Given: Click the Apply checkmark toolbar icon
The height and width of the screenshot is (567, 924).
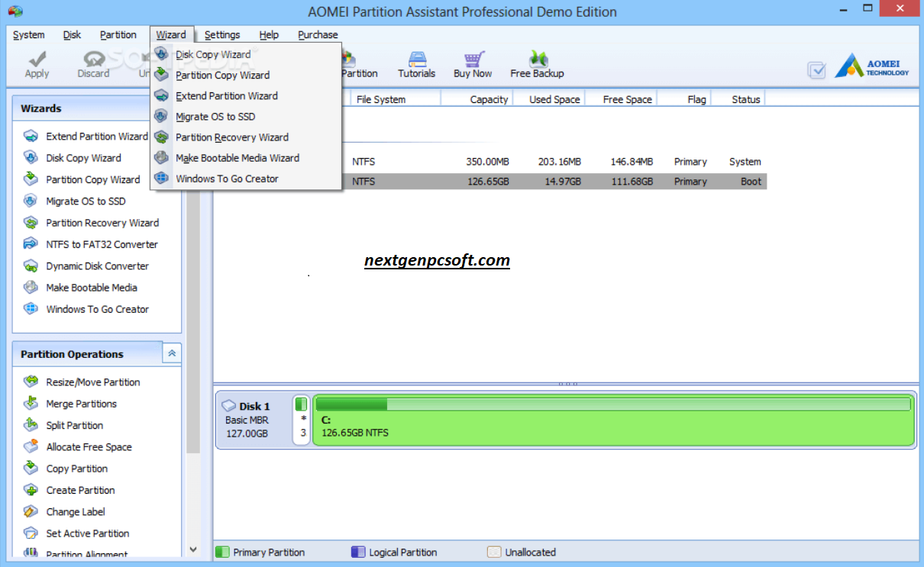Looking at the screenshot, I should (x=37, y=60).
